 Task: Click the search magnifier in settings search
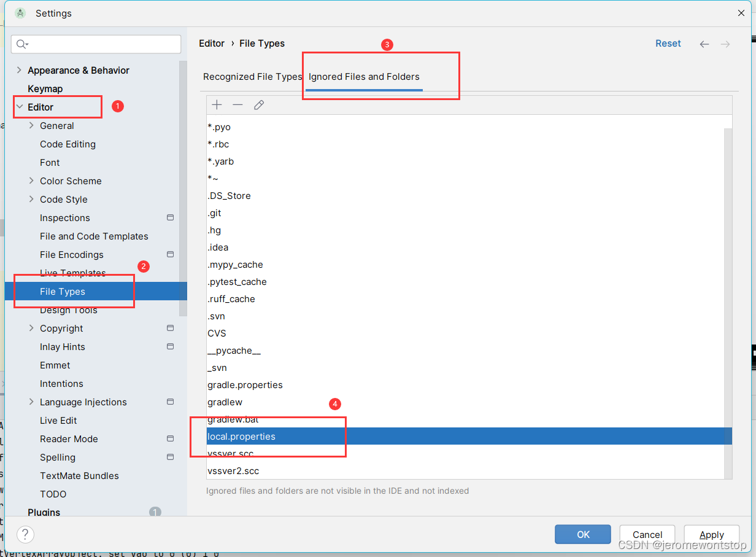pyautogui.click(x=21, y=44)
